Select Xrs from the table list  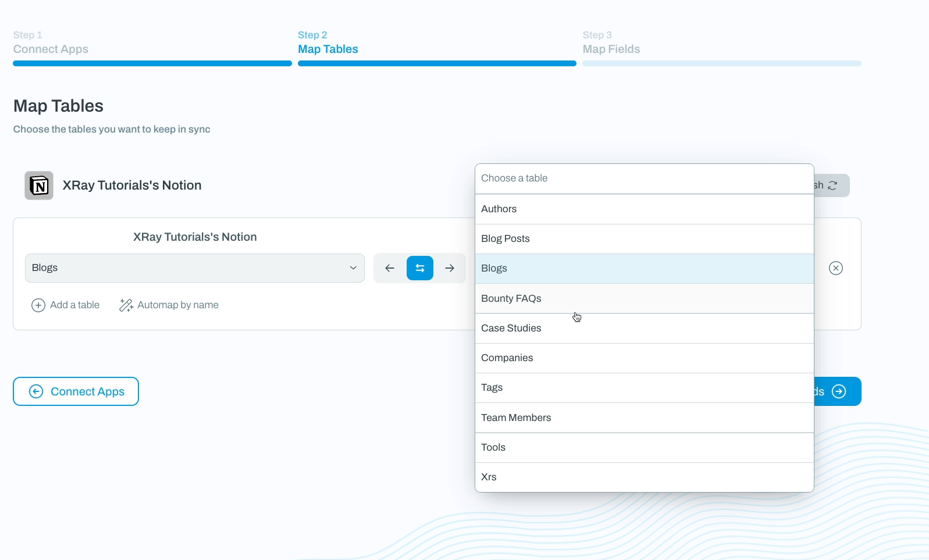[x=645, y=477]
